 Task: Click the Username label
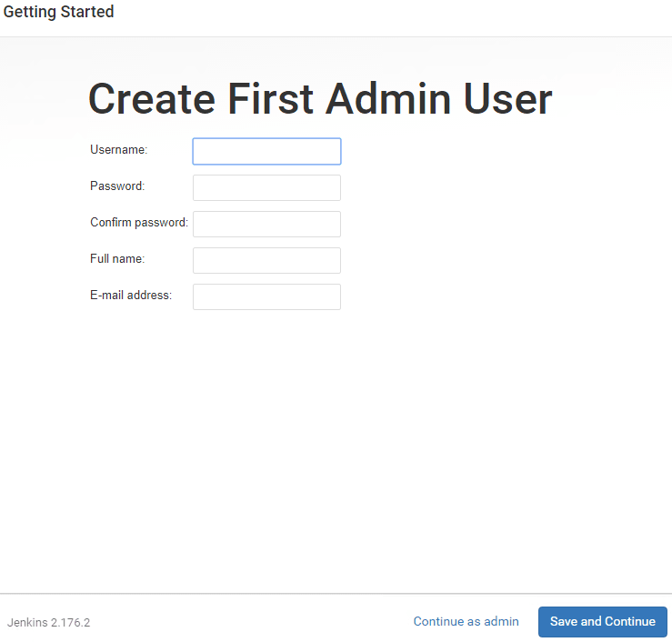(119, 149)
